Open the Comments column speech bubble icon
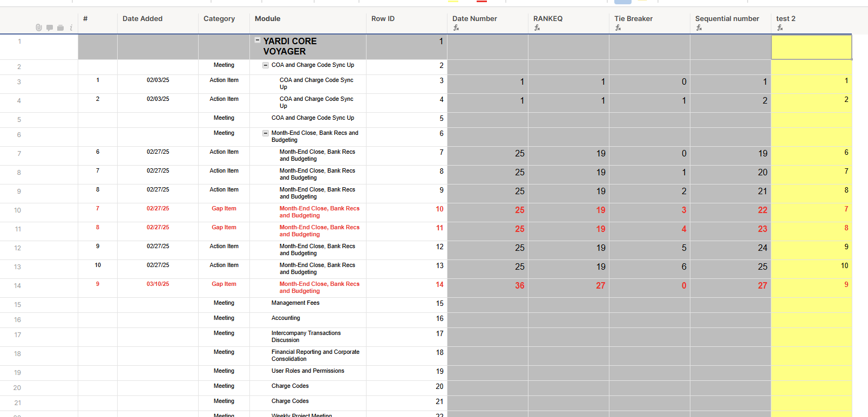The height and width of the screenshot is (417, 868). click(50, 28)
